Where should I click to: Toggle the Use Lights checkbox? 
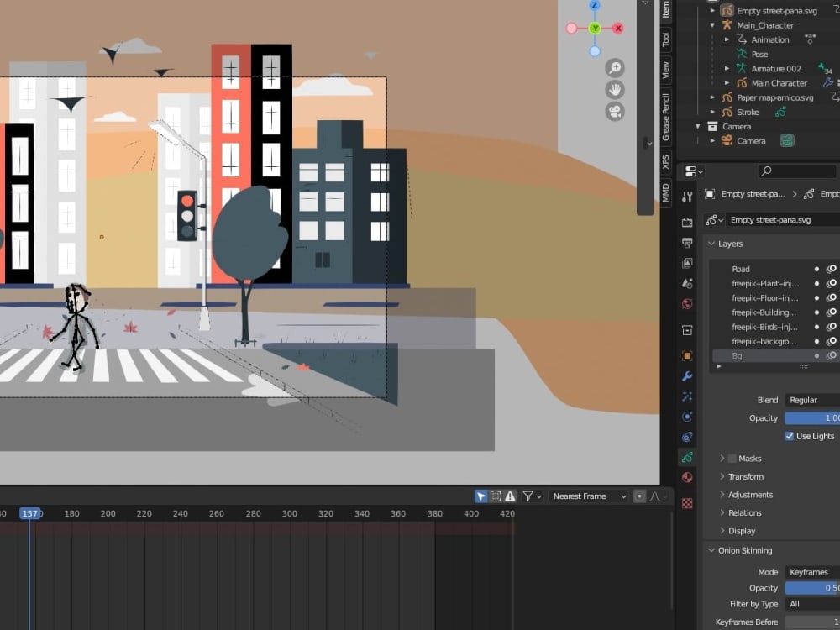pyautogui.click(x=789, y=436)
